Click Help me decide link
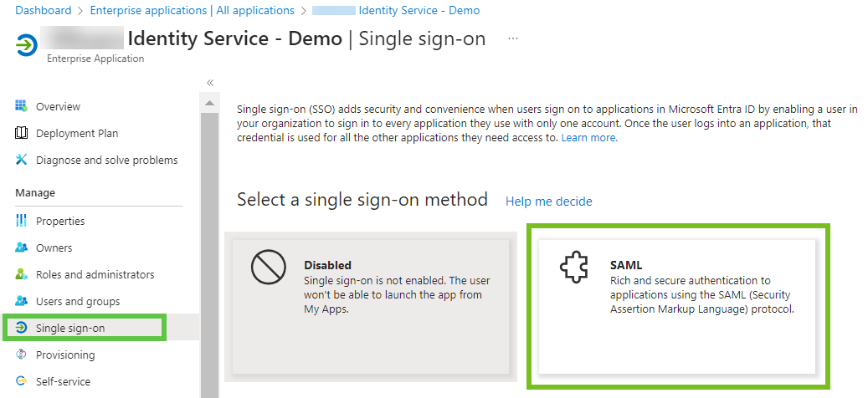Viewport: 868px width, 398px height. [548, 202]
